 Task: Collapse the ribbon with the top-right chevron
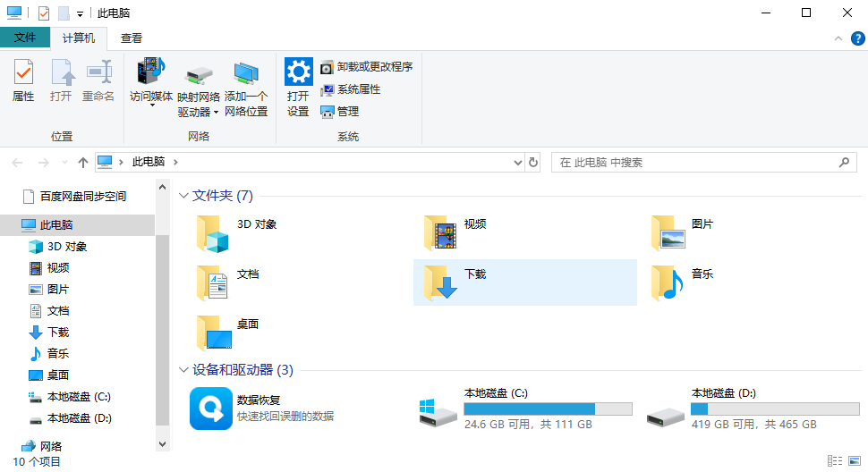click(x=838, y=38)
